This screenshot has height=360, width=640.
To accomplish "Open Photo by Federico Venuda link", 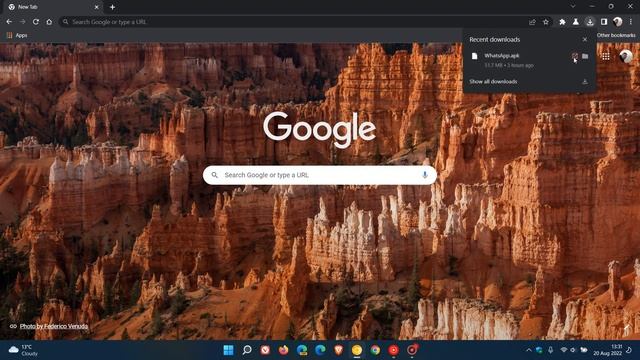I will [x=53, y=326].
